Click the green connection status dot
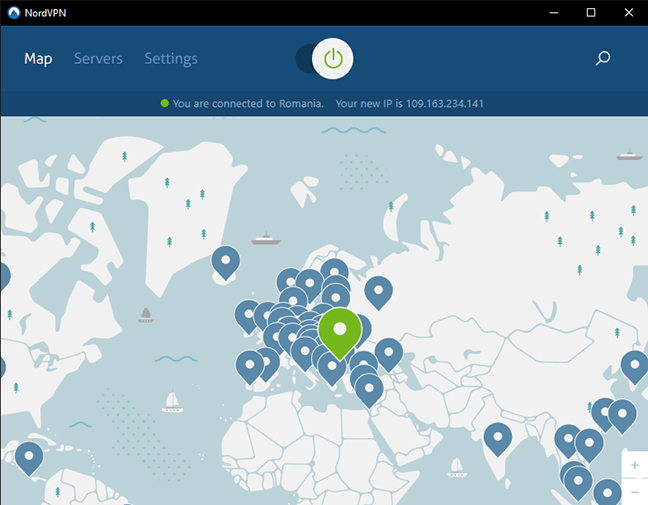Image resolution: width=648 pixels, height=505 pixels. [x=164, y=103]
